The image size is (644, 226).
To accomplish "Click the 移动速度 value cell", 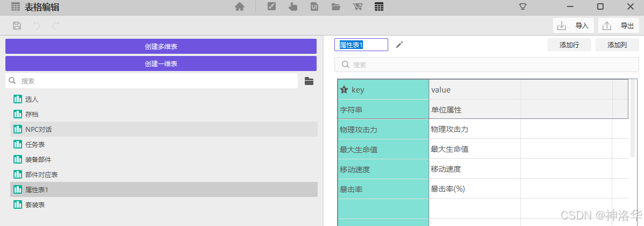I will coord(475,168).
